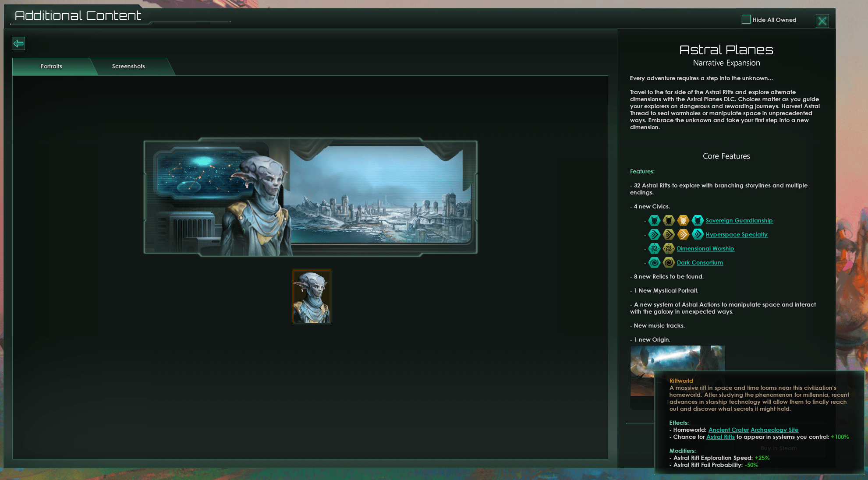Image resolution: width=868 pixels, height=480 pixels.
Task: Close the Additional Content window
Action: coord(822,21)
